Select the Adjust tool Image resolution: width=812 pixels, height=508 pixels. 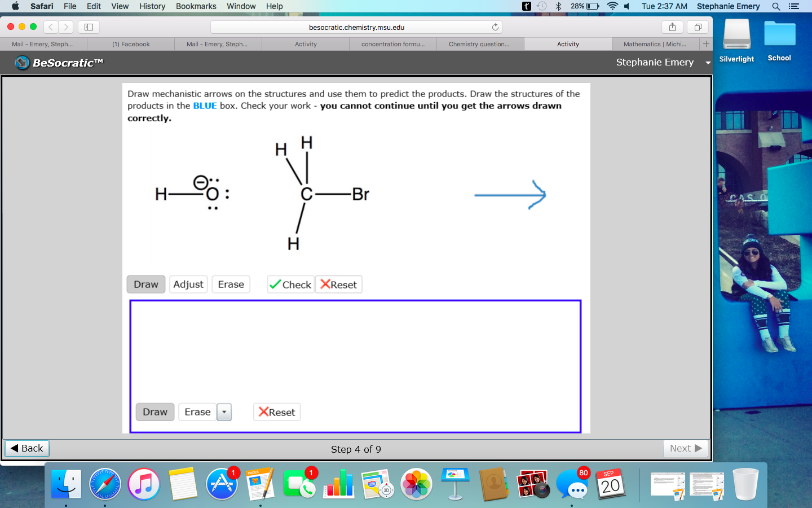[188, 284]
